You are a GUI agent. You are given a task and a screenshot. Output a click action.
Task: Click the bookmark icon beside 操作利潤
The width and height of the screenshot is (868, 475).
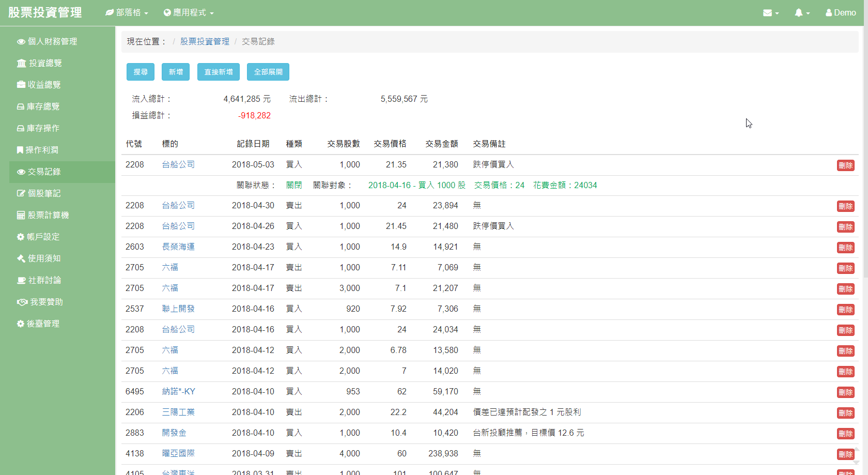tap(20, 150)
